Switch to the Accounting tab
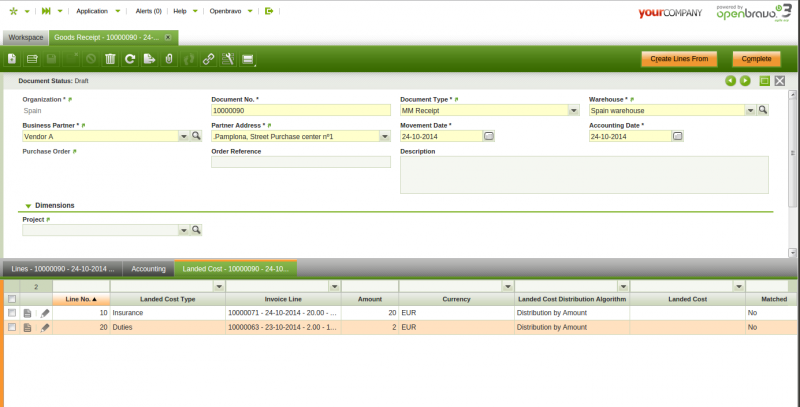The height and width of the screenshot is (407, 800). 149,269
